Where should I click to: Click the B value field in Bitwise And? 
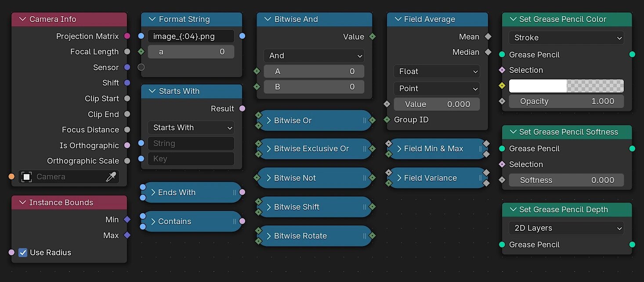[x=314, y=87]
